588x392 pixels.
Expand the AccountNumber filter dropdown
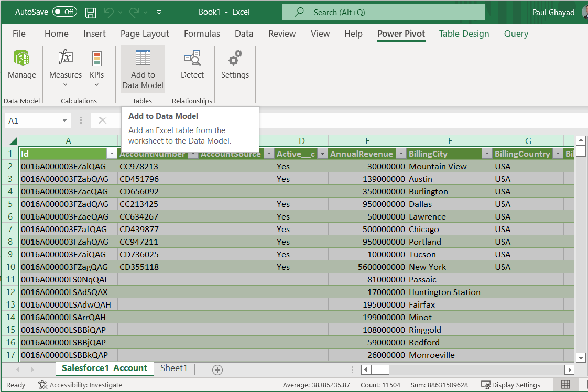click(193, 154)
